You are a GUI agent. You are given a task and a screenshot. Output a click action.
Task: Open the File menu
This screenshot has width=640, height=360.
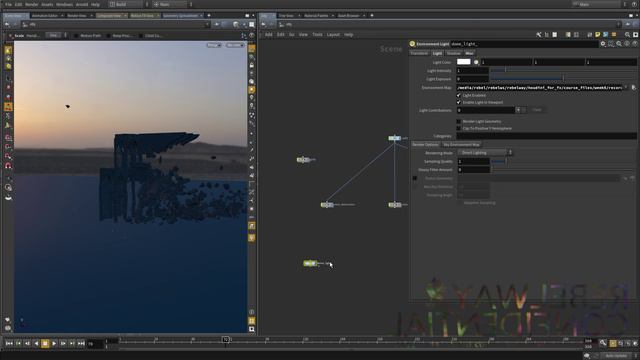8,4
